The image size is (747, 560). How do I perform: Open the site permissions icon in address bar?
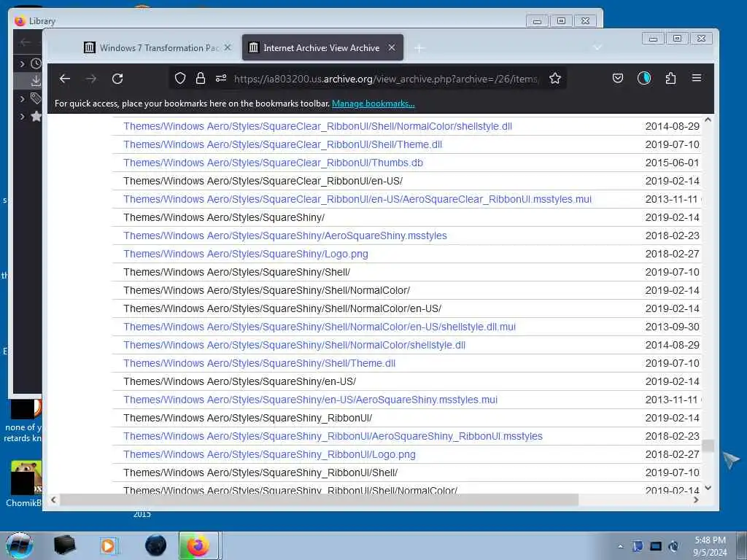point(221,79)
